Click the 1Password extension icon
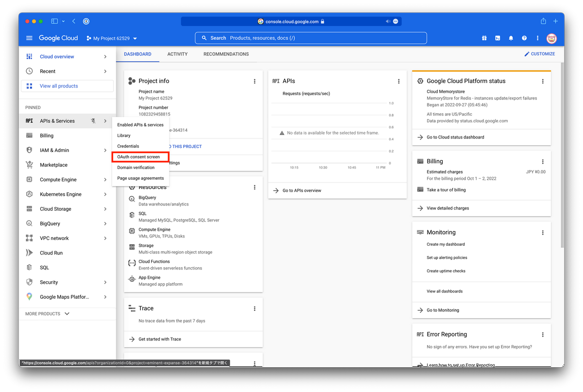Screen dimensions: 583x392 click(x=86, y=21)
